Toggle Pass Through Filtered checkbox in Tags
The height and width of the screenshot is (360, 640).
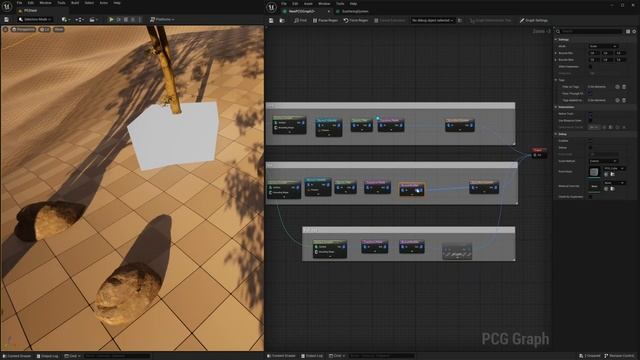[590, 93]
